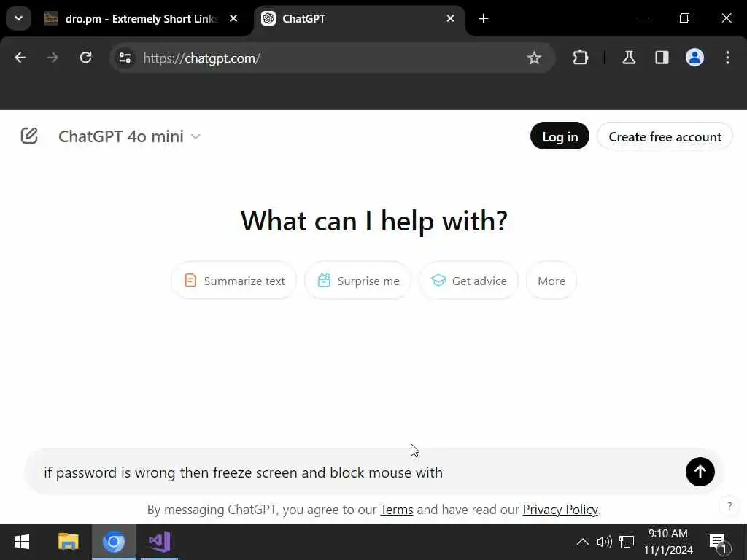The image size is (747, 560).
Task: Choose the Get advice suggestion
Action: point(469,281)
